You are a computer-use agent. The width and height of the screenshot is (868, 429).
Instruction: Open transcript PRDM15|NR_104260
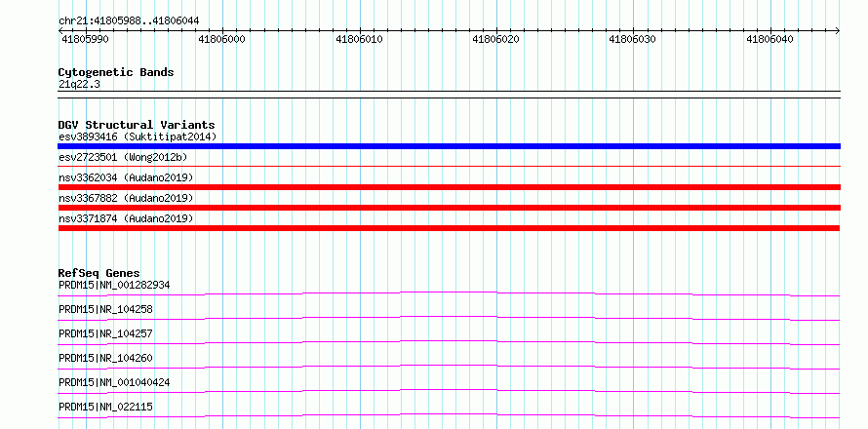click(x=105, y=358)
